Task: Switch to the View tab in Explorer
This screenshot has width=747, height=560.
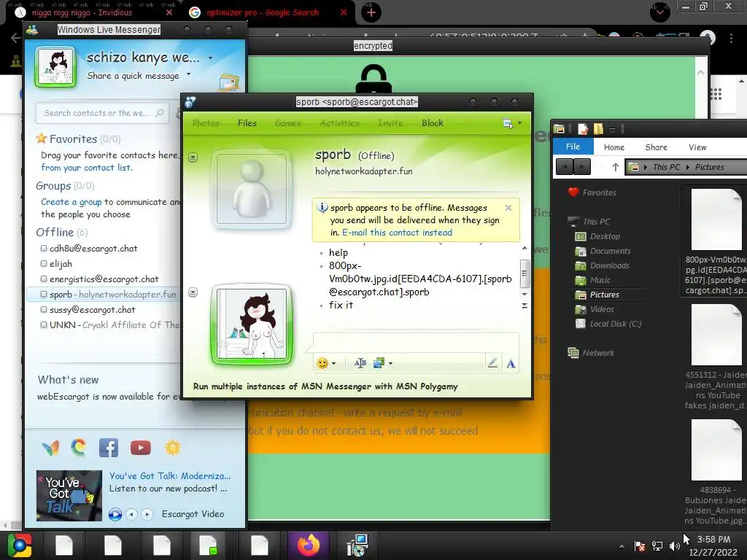Action: pos(697,147)
